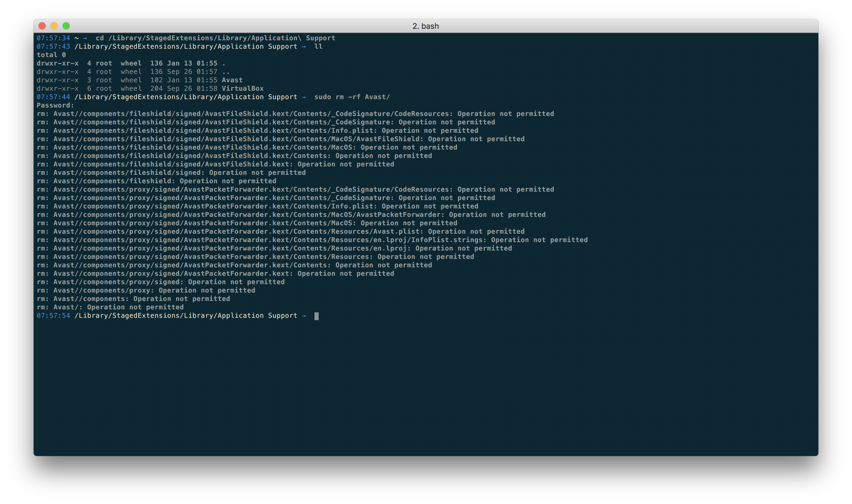Click the 'rm: Avast/: Operation not permitted' line
This screenshot has height=504, width=852.
pyautogui.click(x=110, y=307)
